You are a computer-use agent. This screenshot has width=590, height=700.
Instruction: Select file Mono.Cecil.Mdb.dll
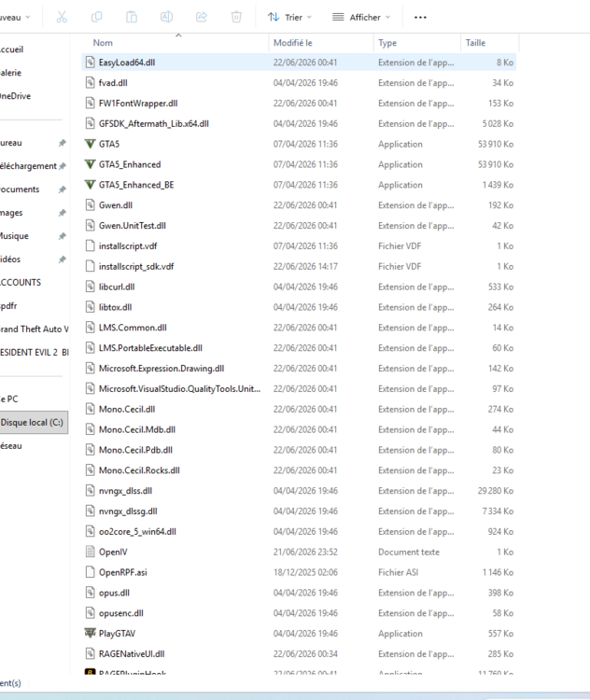pos(299,429)
